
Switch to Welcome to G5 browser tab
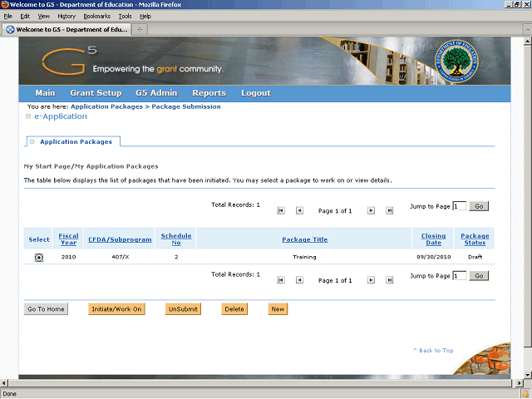tap(67, 30)
